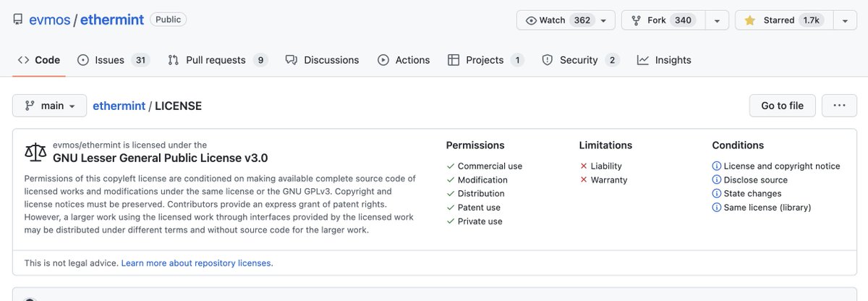This screenshot has height=301, width=868.
Task: Click the Projects count badge 1
Action: [516, 60]
